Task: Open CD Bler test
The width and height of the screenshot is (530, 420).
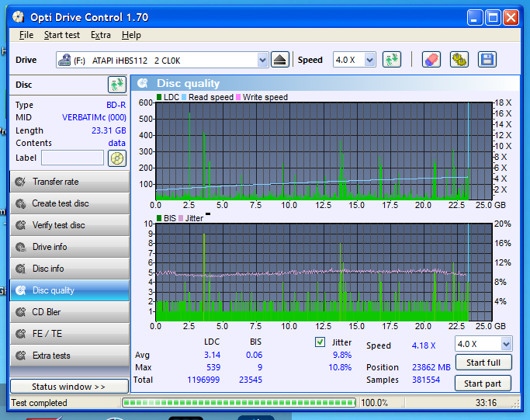Action: pyautogui.click(x=70, y=312)
